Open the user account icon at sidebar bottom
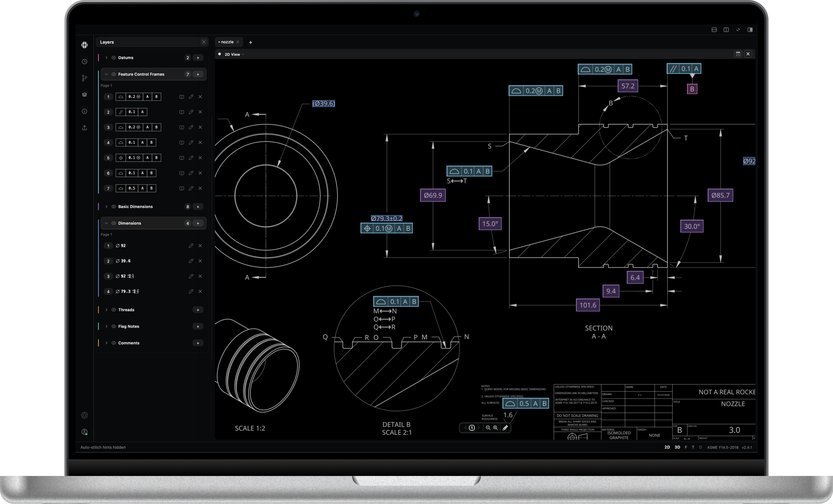The height and width of the screenshot is (504, 833). pos(84,432)
